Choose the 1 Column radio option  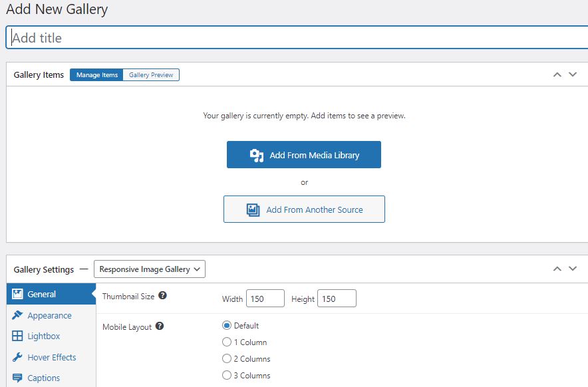[x=227, y=342]
